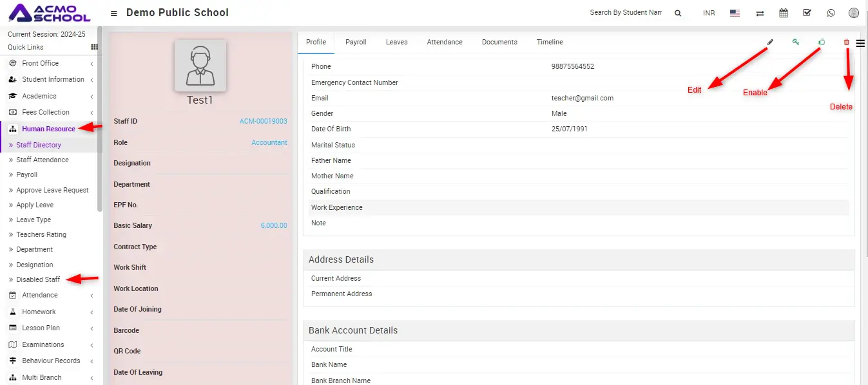Open the WhatsApp icon in header
Screen dimensions: 868x385
coord(831,13)
